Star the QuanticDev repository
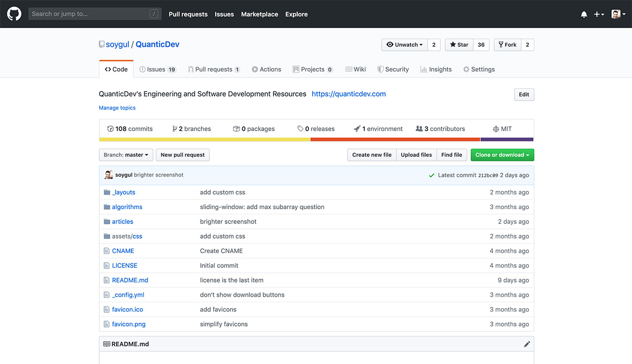 coord(459,45)
